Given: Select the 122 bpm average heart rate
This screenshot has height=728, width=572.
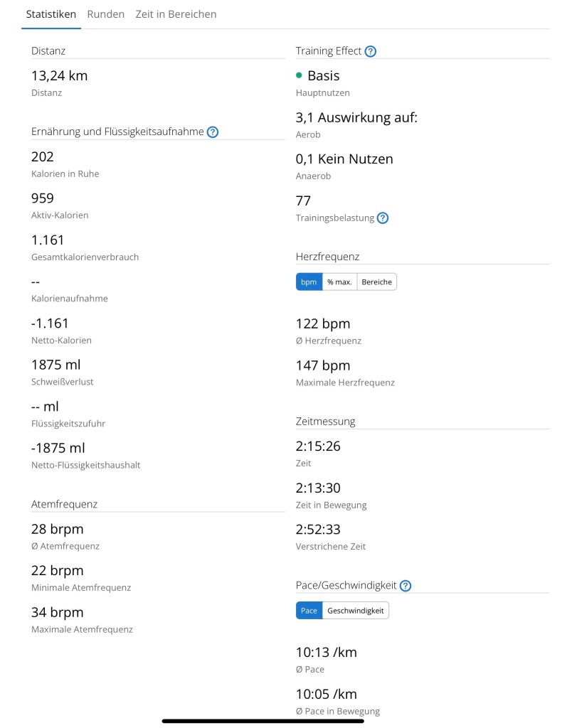Looking at the screenshot, I should coord(323,324).
